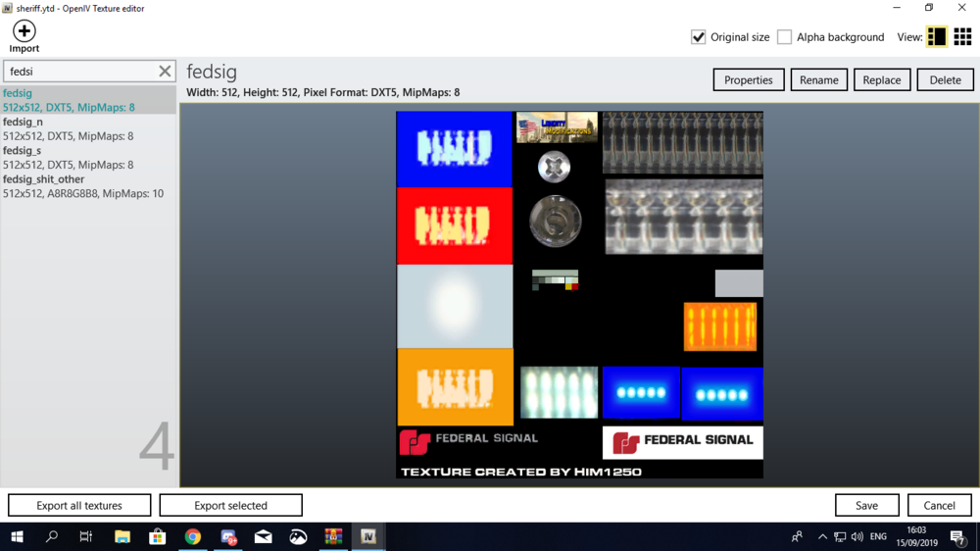Open the volume control in tray
Screen dimensions: 980x551
pos(857,536)
